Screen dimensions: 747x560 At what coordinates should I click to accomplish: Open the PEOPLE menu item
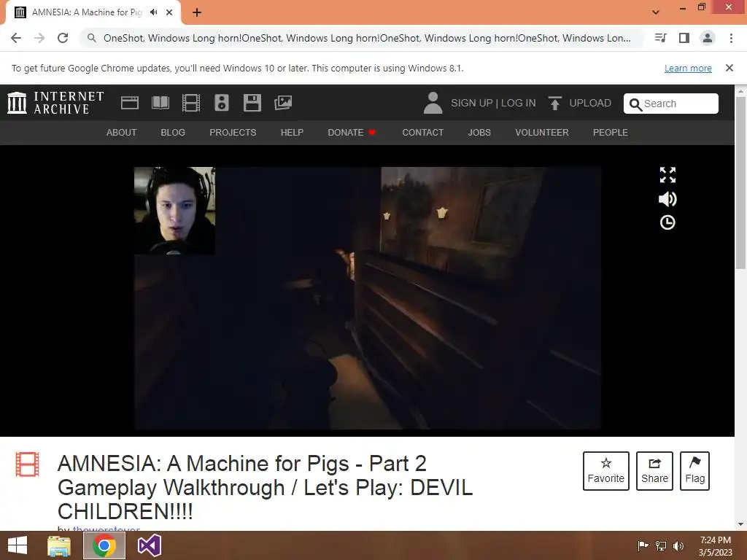[x=611, y=133]
